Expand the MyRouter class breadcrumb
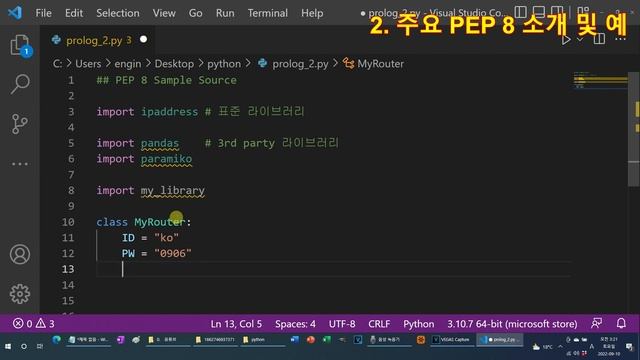 tap(380, 64)
